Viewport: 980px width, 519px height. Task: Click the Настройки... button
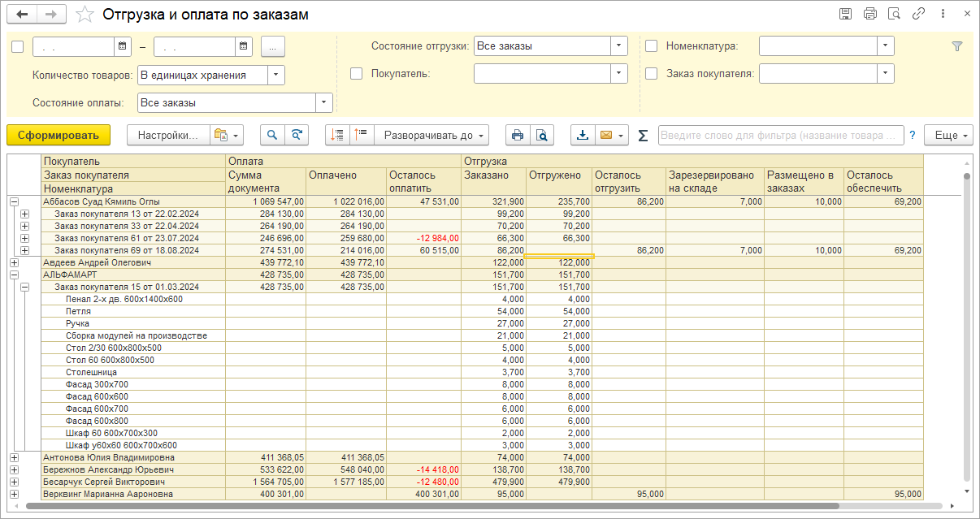(167, 135)
